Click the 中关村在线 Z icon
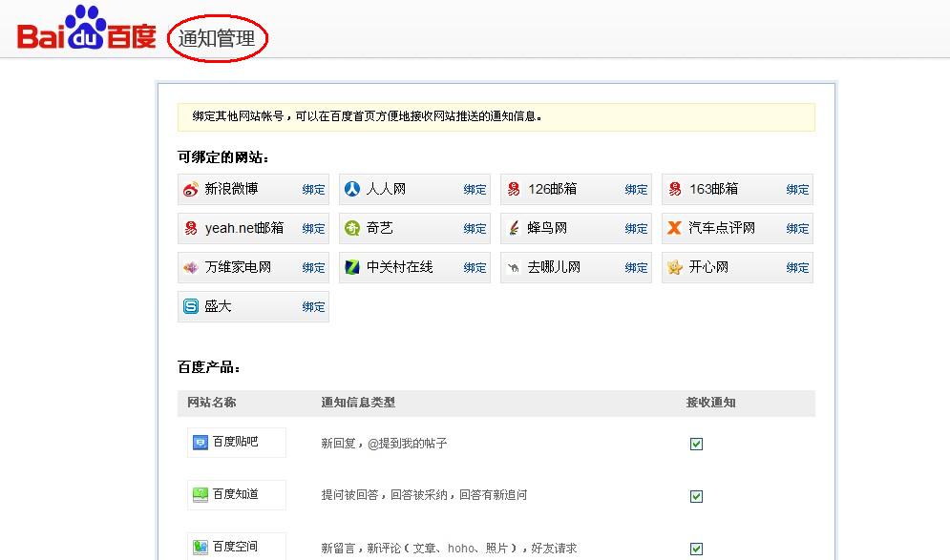 point(352,267)
